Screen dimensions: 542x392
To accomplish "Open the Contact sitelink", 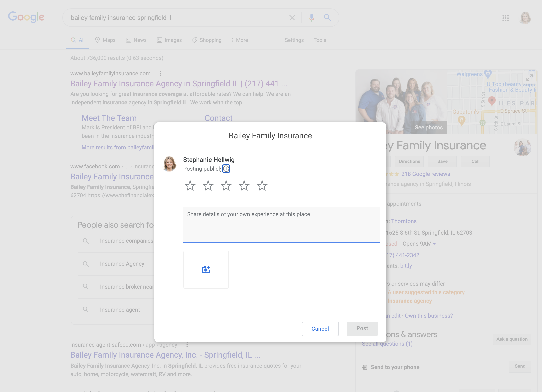I will [219, 118].
